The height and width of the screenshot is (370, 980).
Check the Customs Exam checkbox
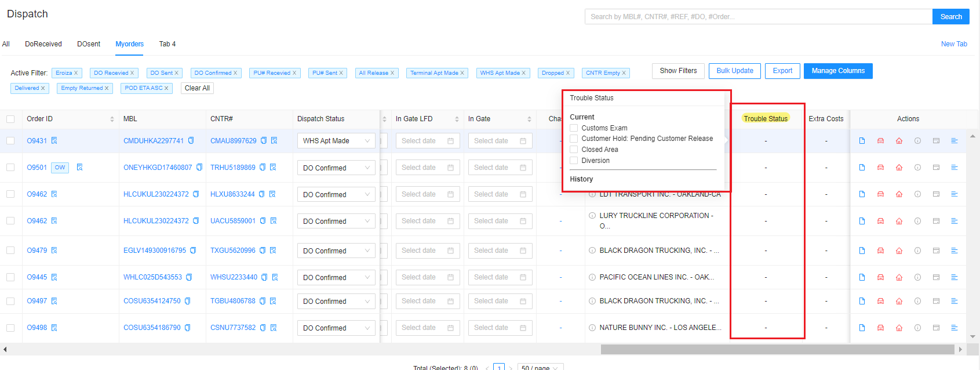pos(574,128)
